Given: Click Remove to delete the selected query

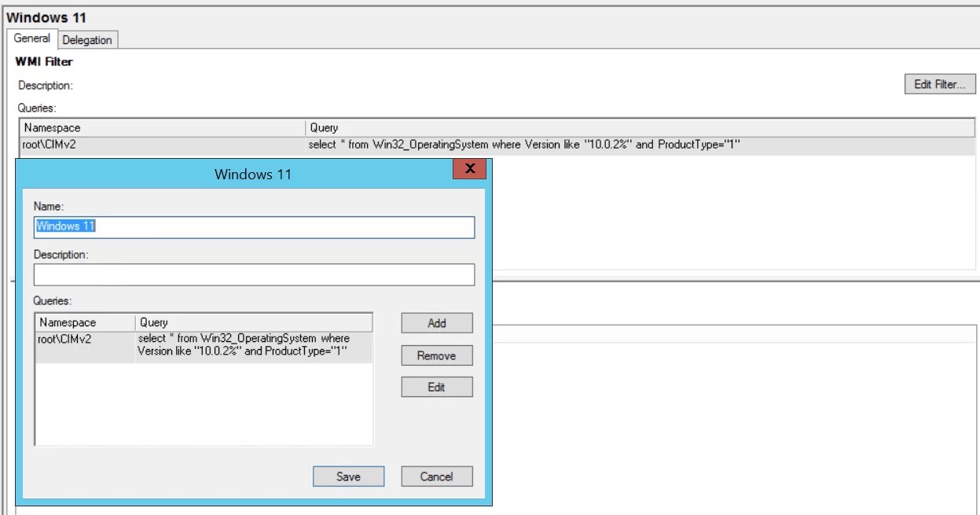Looking at the screenshot, I should click(436, 355).
